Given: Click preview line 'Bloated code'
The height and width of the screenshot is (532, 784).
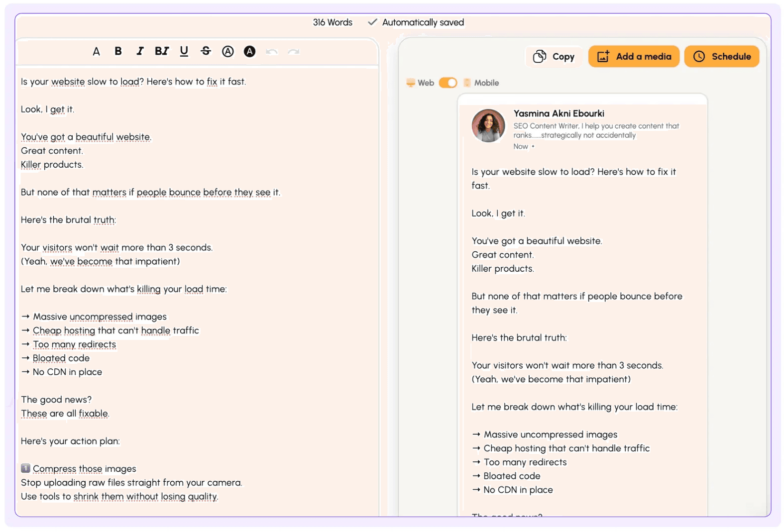Looking at the screenshot, I should click(x=506, y=476).
